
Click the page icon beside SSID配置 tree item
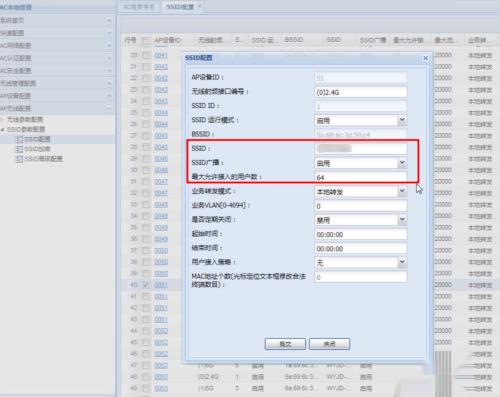(x=19, y=139)
